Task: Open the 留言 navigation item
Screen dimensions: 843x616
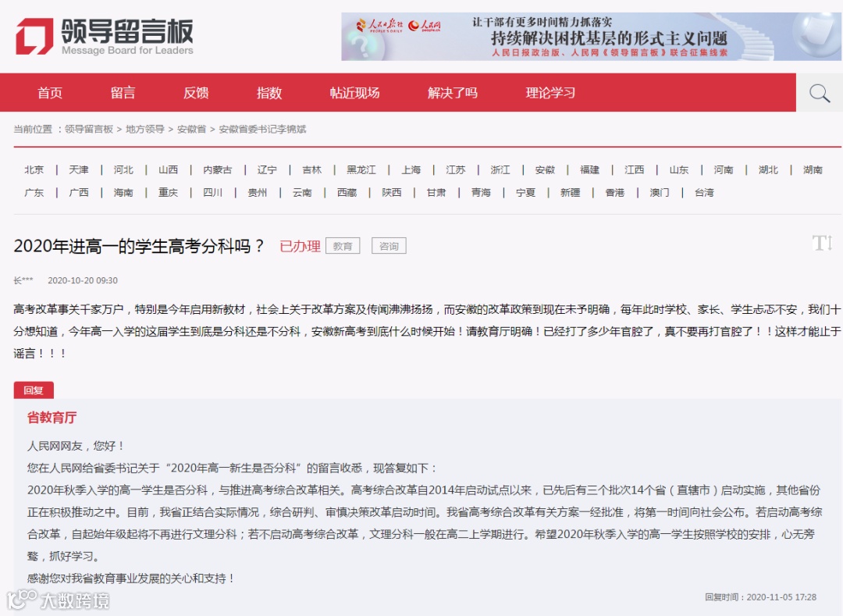Action: point(123,93)
